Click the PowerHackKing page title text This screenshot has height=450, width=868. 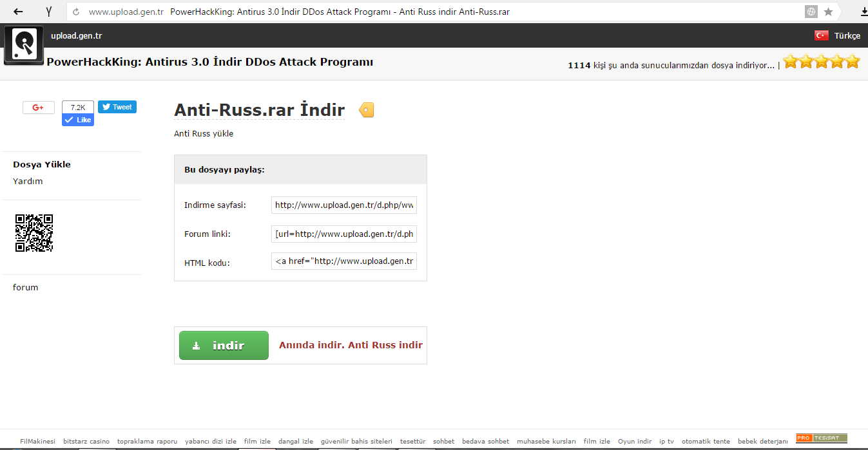tap(210, 62)
